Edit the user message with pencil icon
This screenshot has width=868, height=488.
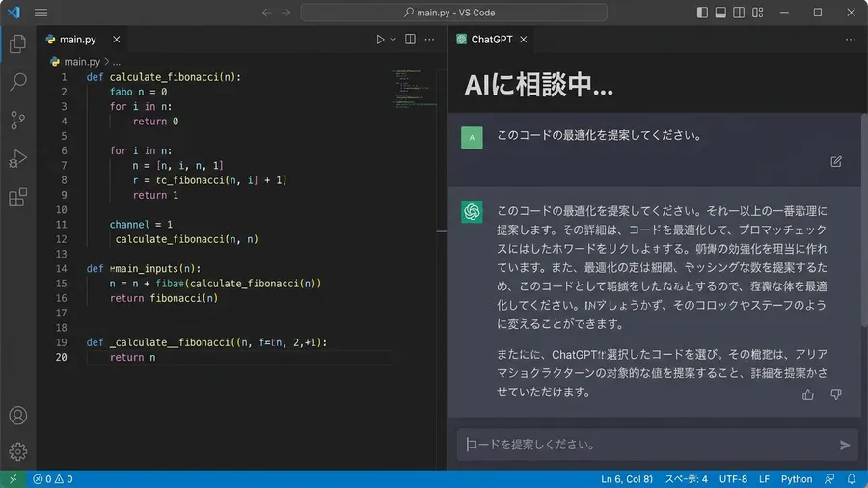pyautogui.click(x=836, y=162)
